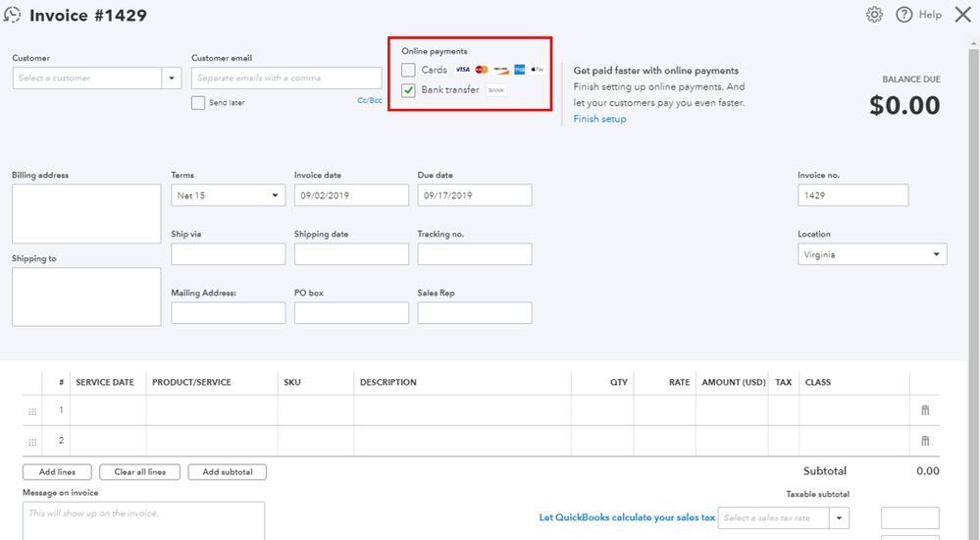Tick the Send later checkbox
The height and width of the screenshot is (540, 980).
click(x=198, y=103)
